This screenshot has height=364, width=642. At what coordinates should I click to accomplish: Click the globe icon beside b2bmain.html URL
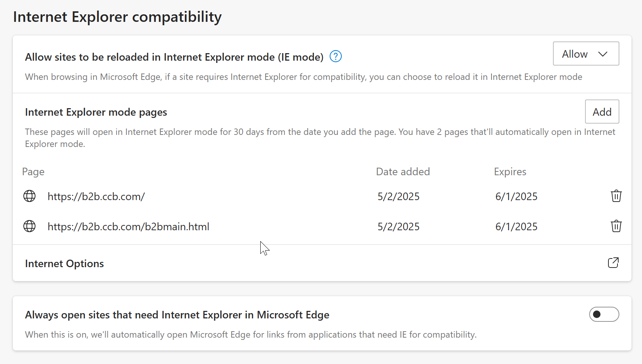point(29,226)
